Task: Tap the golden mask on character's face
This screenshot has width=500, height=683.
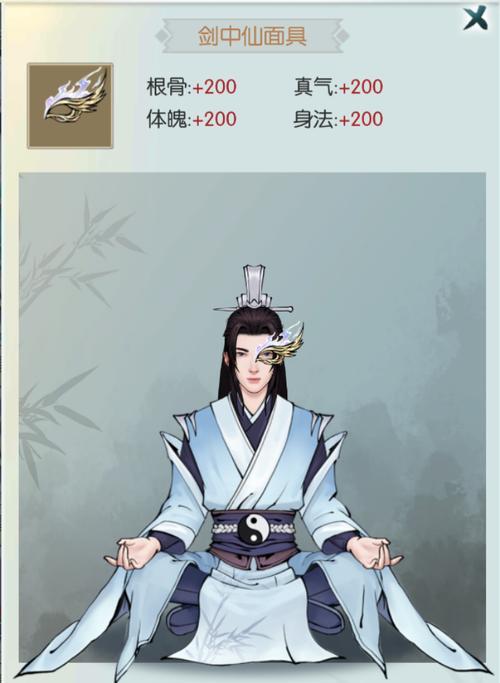Action: point(280,344)
